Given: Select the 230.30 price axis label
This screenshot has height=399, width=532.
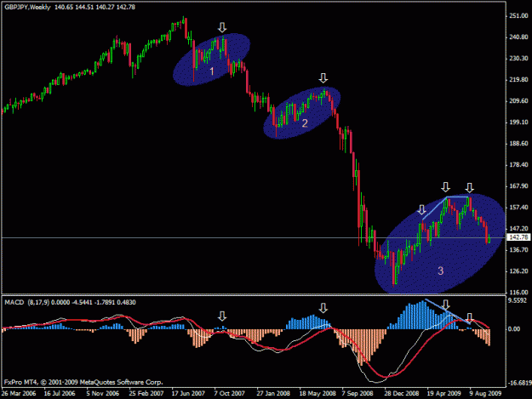Looking at the screenshot, I should click(518, 59).
